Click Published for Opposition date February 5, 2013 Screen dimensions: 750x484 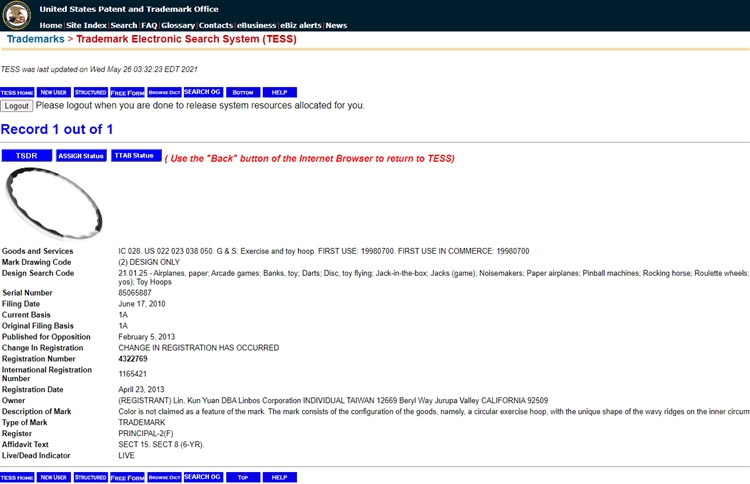click(146, 337)
